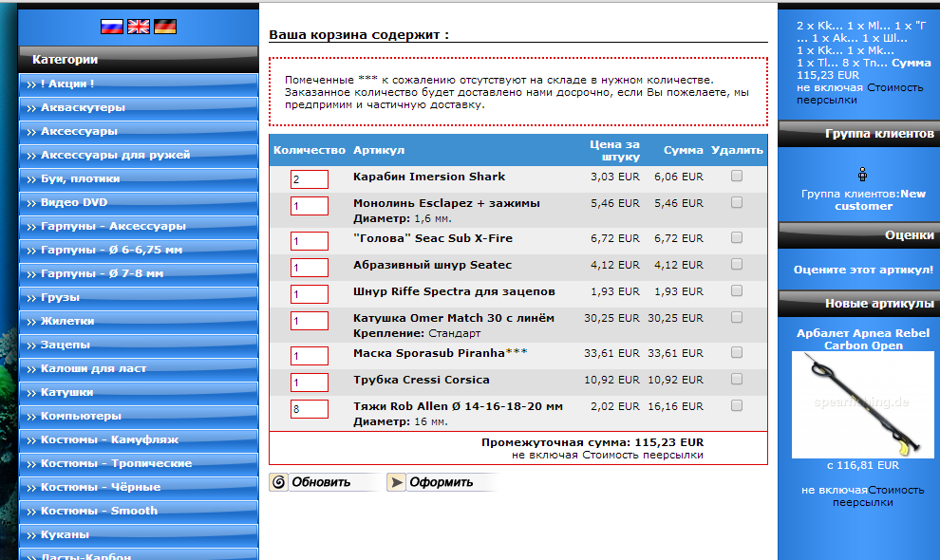The width and height of the screenshot is (940, 560).
Task: Open the Аквaскутеры category
Action: [x=83, y=107]
